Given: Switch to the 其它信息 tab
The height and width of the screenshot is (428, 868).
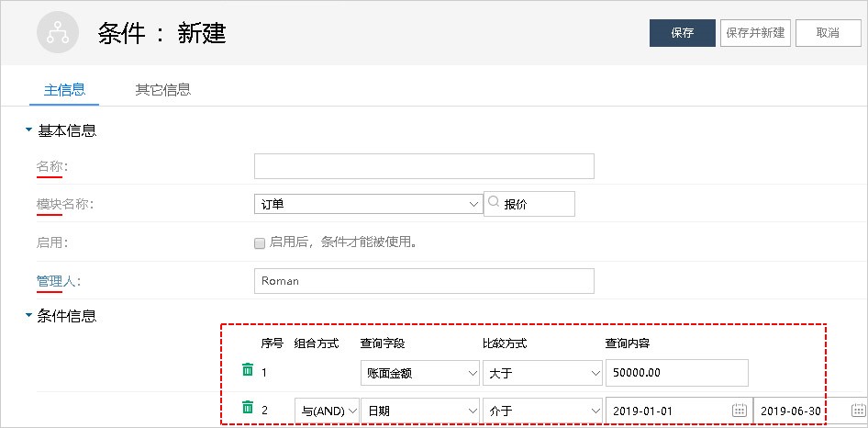Looking at the screenshot, I should (162, 90).
